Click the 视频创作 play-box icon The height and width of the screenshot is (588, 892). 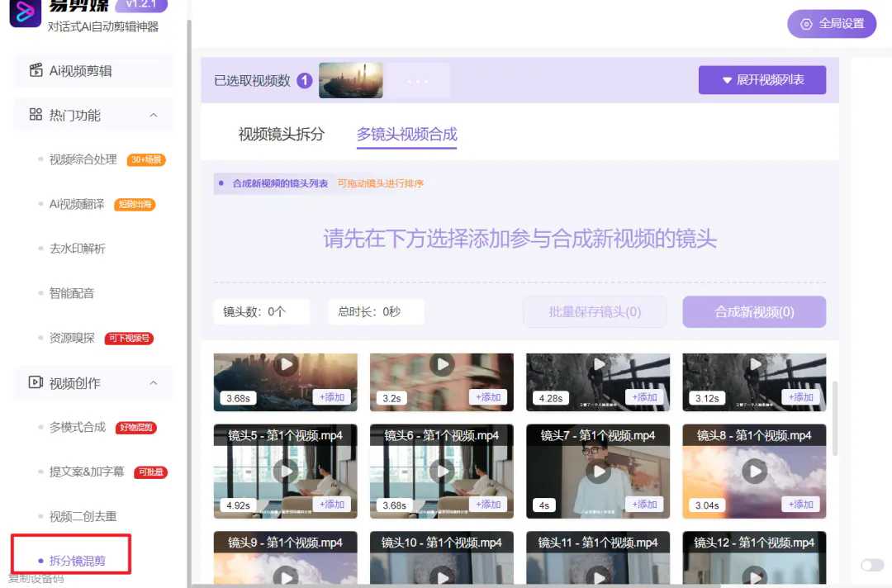pos(36,382)
